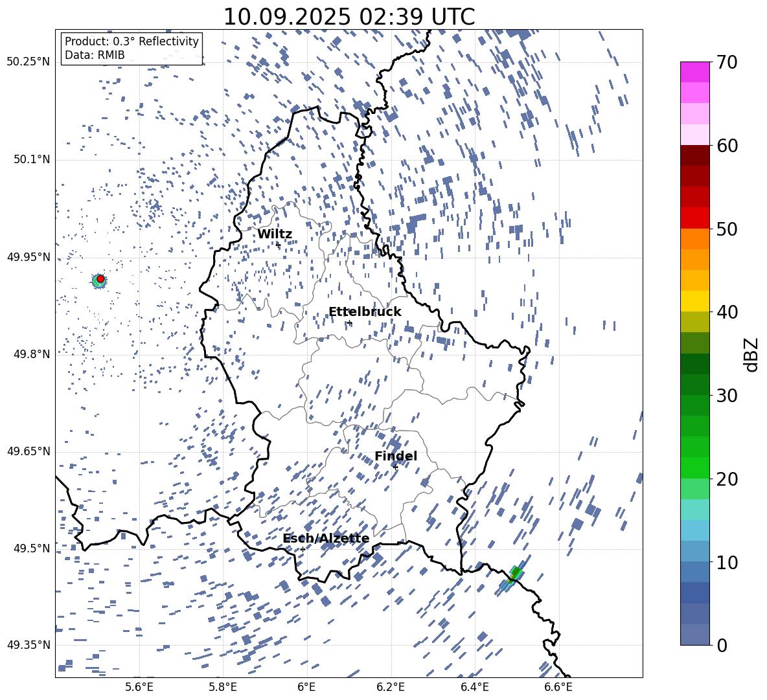Click the Ettelbruck city label
Screen dimensions: 767x700
point(365,312)
